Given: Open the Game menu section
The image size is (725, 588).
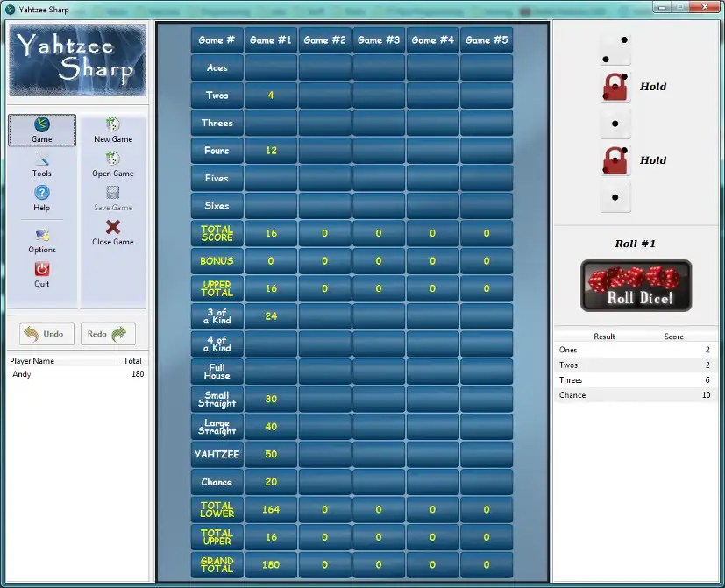Looking at the screenshot, I should click(41, 130).
